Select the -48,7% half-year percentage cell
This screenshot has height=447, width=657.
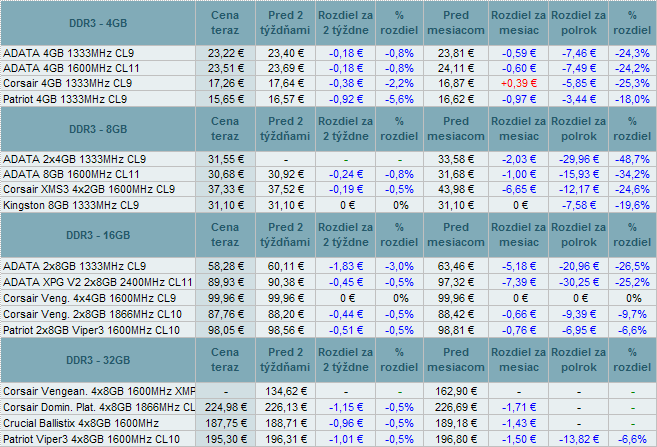[x=632, y=159]
